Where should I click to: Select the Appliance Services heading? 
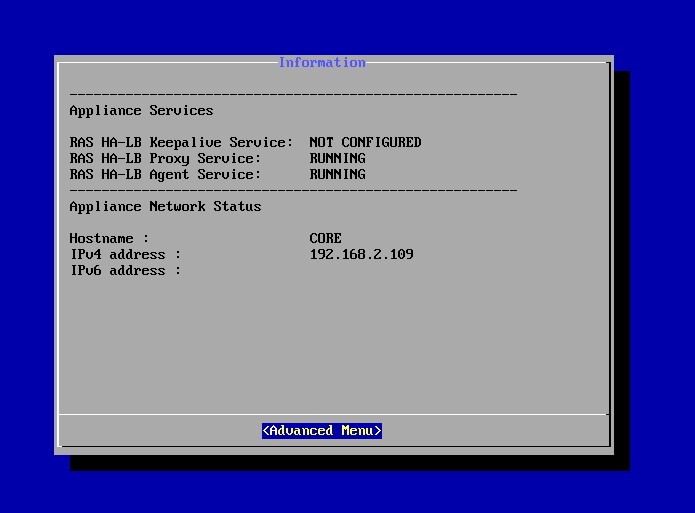tap(141, 110)
